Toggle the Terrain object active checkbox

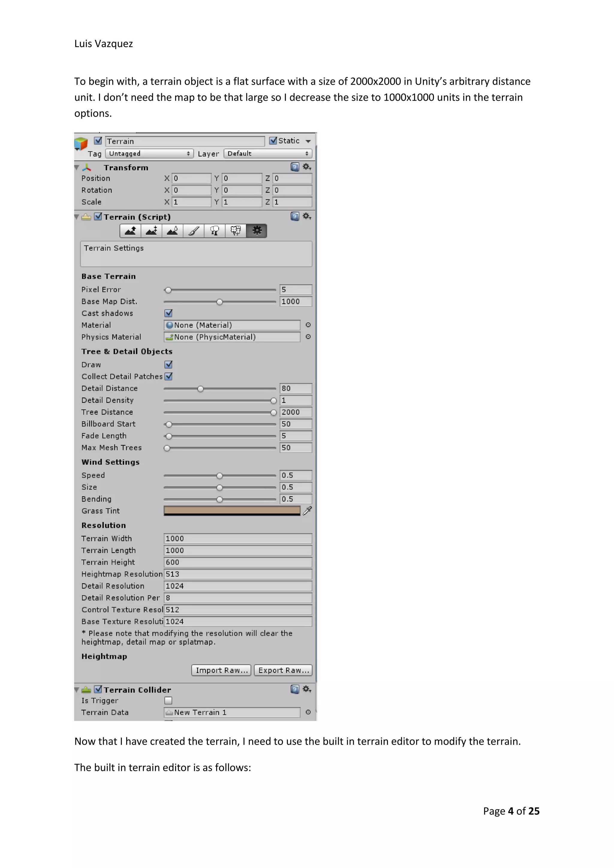(x=98, y=141)
